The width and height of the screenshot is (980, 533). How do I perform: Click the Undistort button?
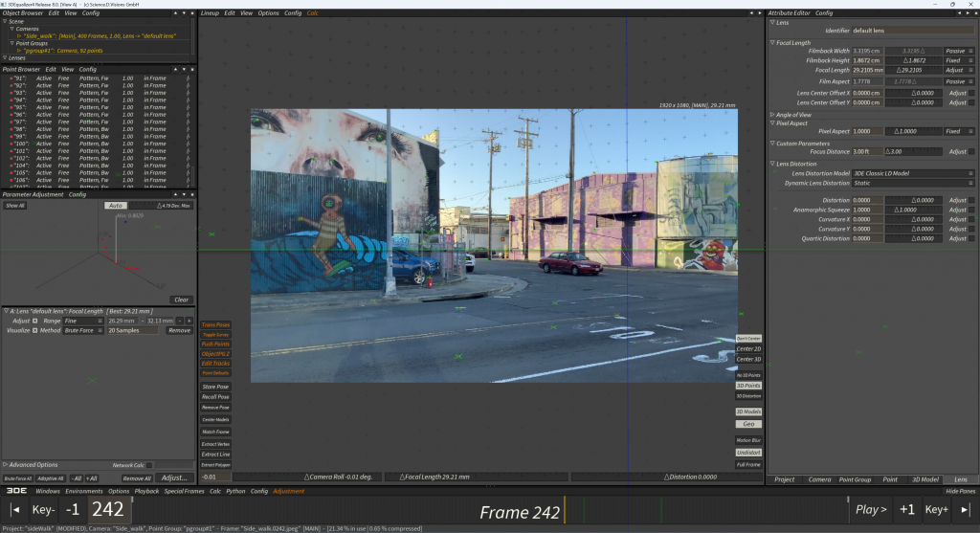click(x=748, y=453)
